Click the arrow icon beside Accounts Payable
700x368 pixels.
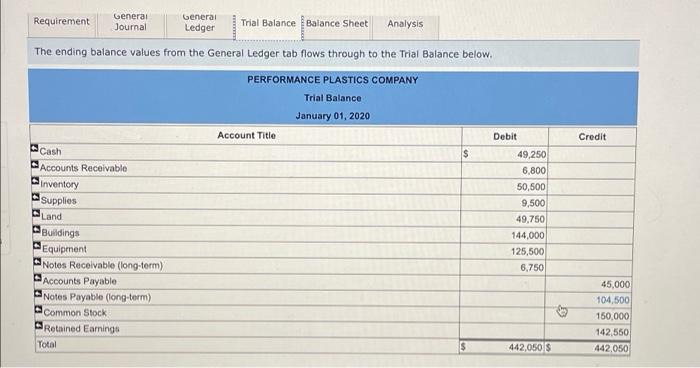click(38, 278)
